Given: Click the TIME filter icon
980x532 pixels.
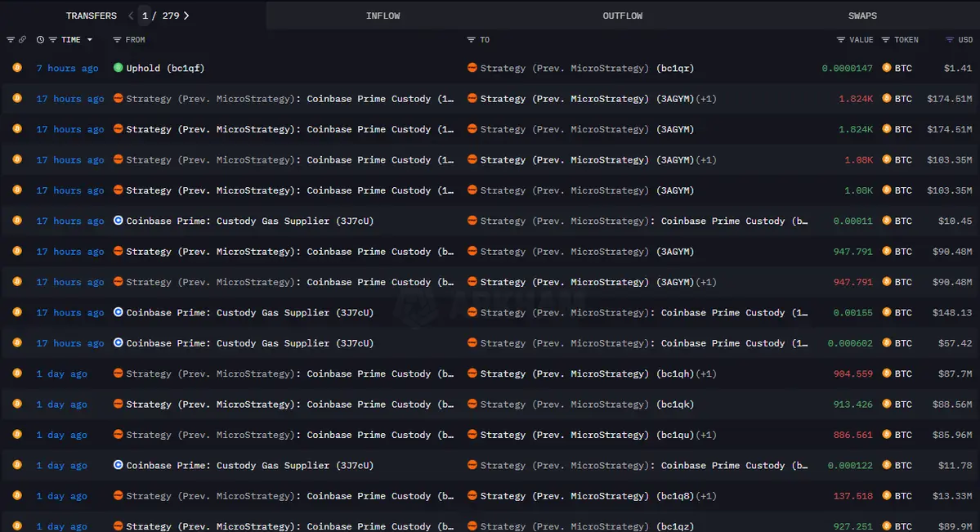Looking at the screenshot, I should click(x=52, y=39).
